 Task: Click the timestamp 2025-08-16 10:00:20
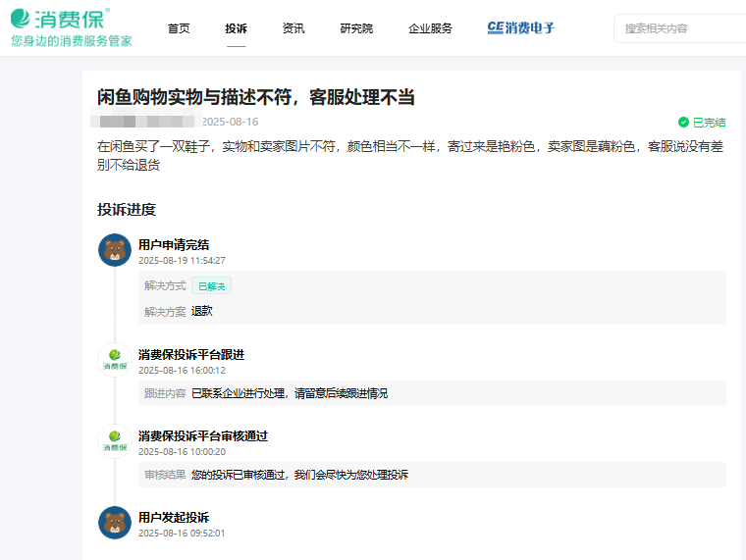pyautogui.click(x=182, y=451)
